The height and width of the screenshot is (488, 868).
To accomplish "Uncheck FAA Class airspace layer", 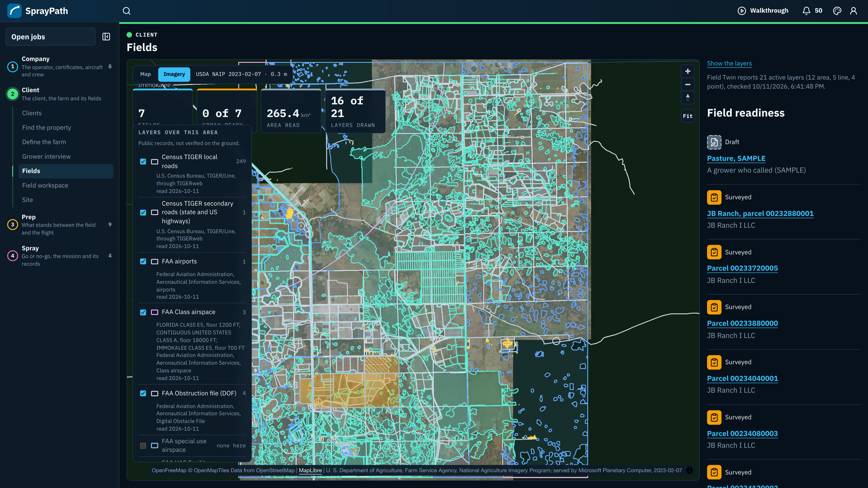I will (143, 312).
